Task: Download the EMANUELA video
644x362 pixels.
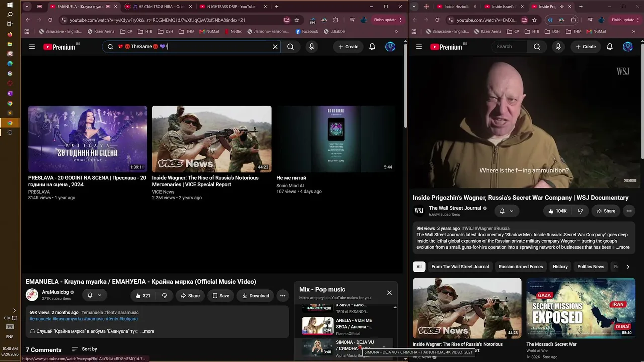Action: pos(256,296)
